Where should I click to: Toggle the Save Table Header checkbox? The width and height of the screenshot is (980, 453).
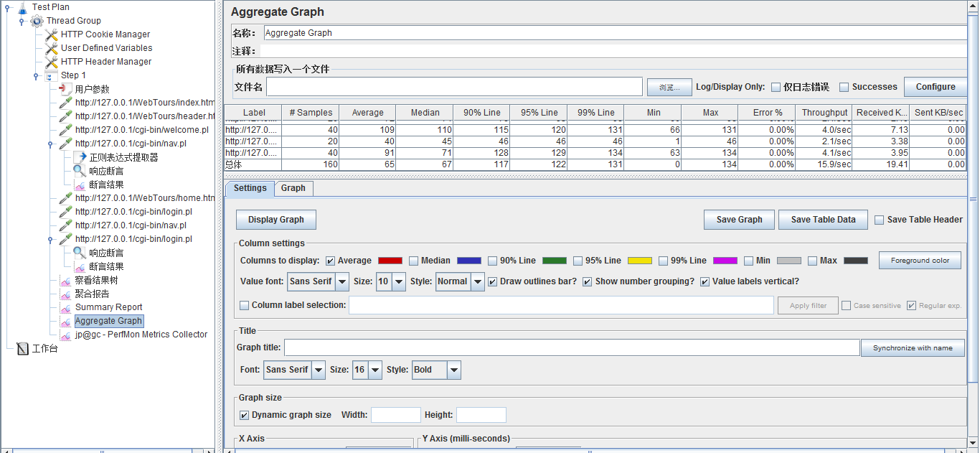coord(879,220)
